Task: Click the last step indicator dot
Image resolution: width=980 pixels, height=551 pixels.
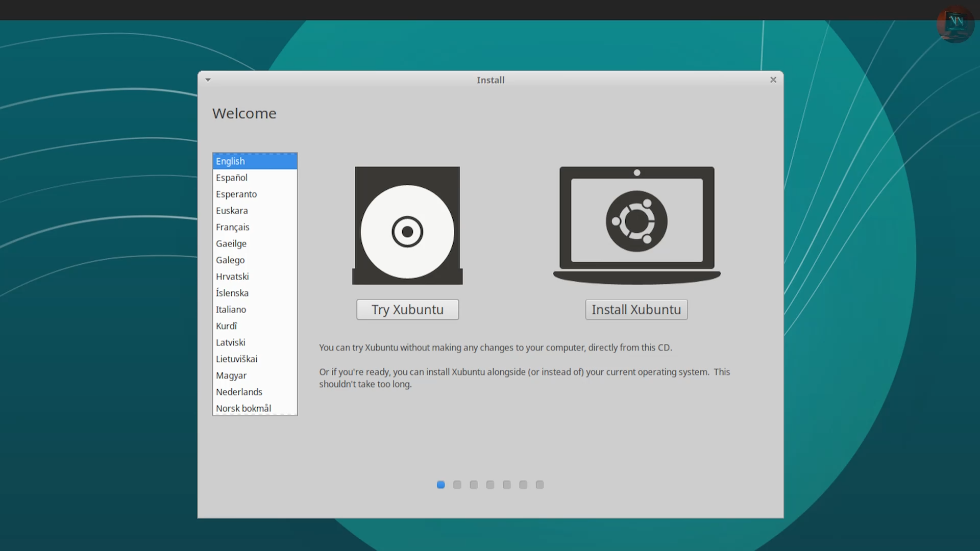Action: [540, 485]
